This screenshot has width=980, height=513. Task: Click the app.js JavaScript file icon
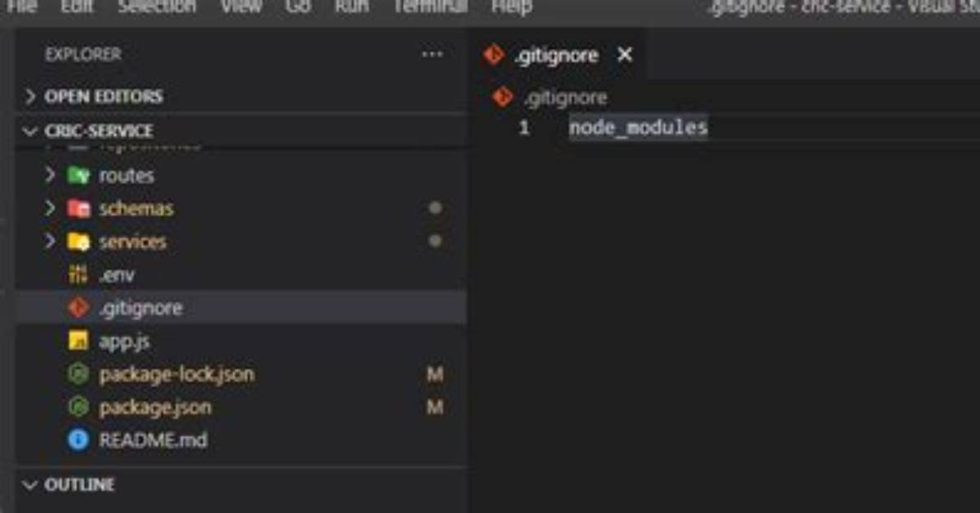pyautogui.click(x=78, y=341)
